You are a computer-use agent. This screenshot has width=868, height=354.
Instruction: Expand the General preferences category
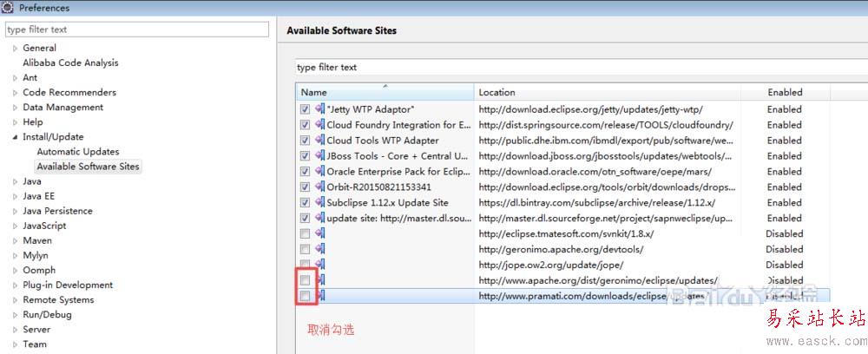(15, 49)
